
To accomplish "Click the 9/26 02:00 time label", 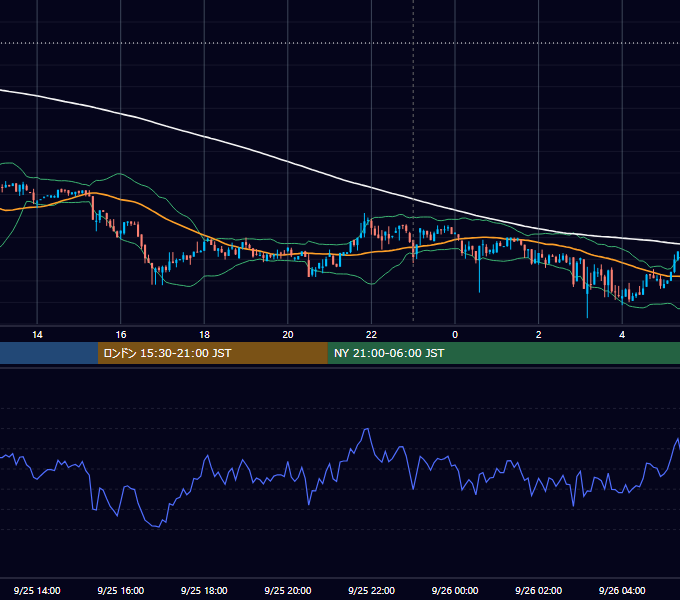I will coord(538,590).
